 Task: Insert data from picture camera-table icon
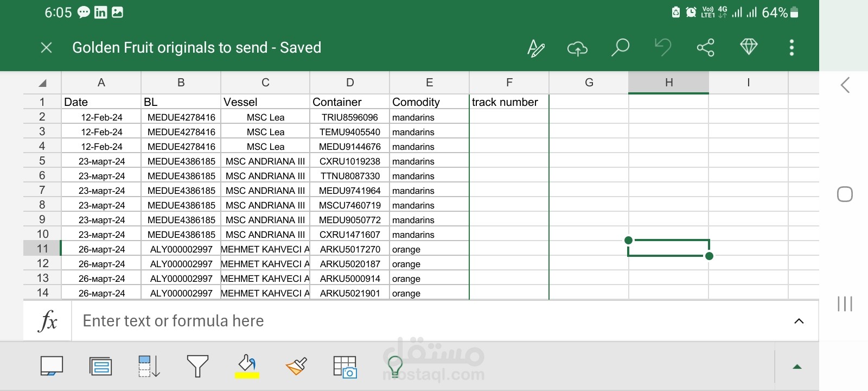345,367
